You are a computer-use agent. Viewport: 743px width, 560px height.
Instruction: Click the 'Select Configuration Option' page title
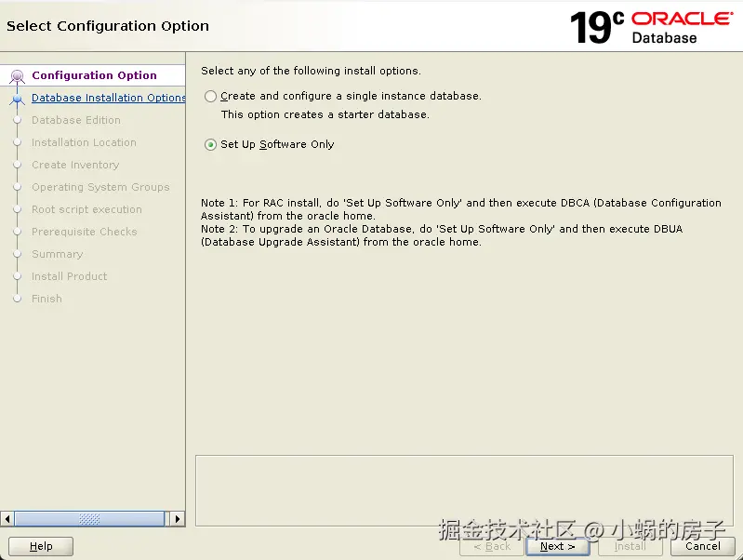pyautogui.click(x=108, y=26)
